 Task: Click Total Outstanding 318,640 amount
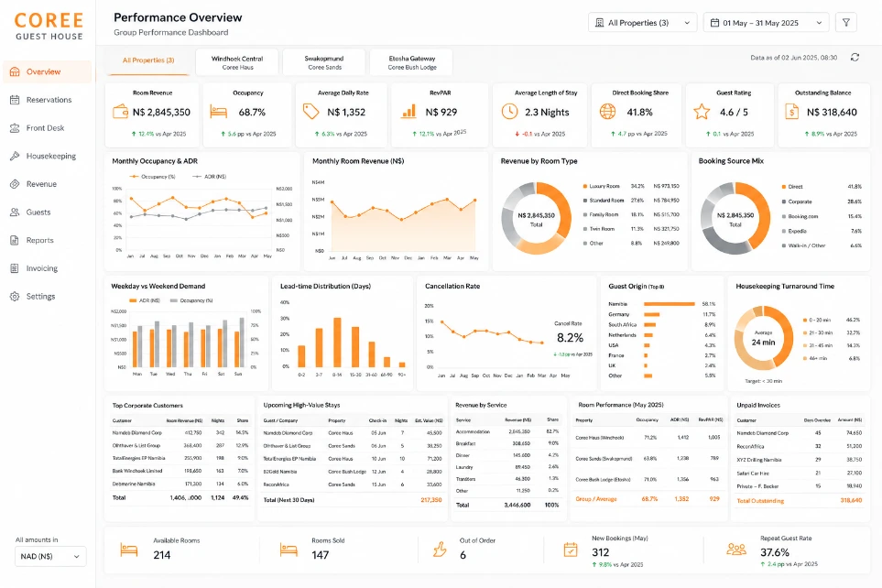[851, 500]
